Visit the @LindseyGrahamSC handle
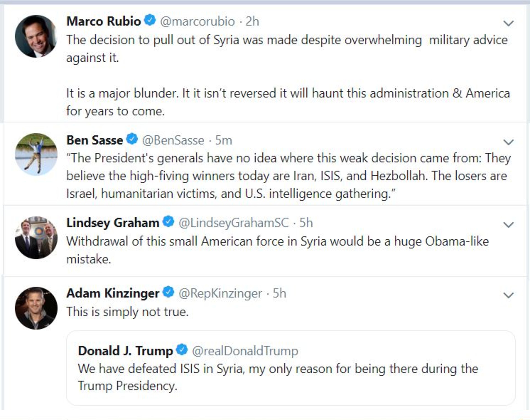This screenshot has height=420, width=530. pyautogui.click(x=234, y=223)
